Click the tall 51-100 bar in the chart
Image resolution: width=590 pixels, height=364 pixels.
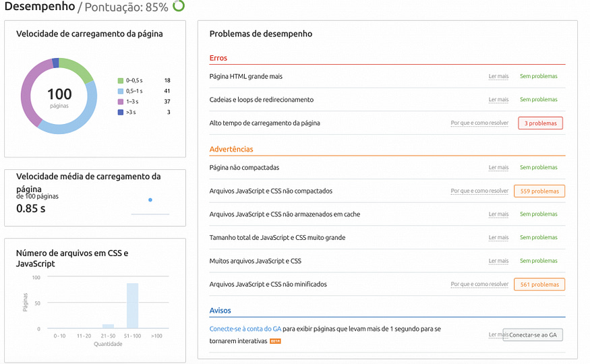tap(132, 306)
